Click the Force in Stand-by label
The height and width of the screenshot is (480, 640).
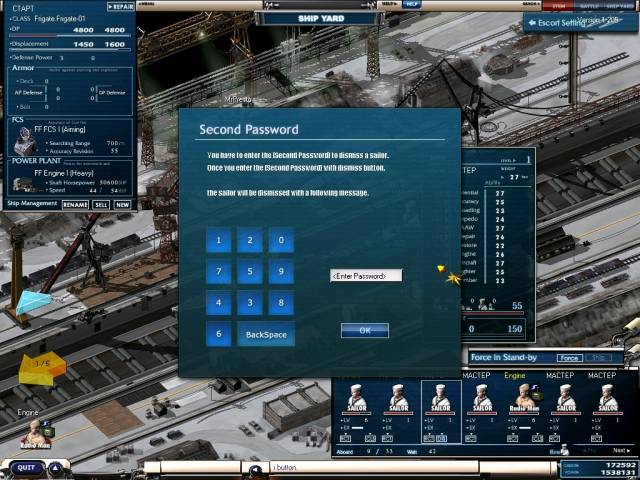click(504, 358)
